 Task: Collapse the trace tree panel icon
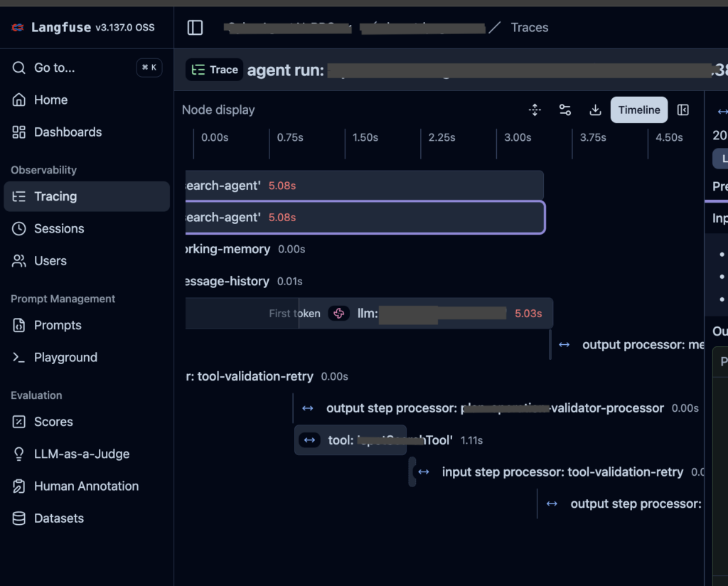[x=683, y=110]
